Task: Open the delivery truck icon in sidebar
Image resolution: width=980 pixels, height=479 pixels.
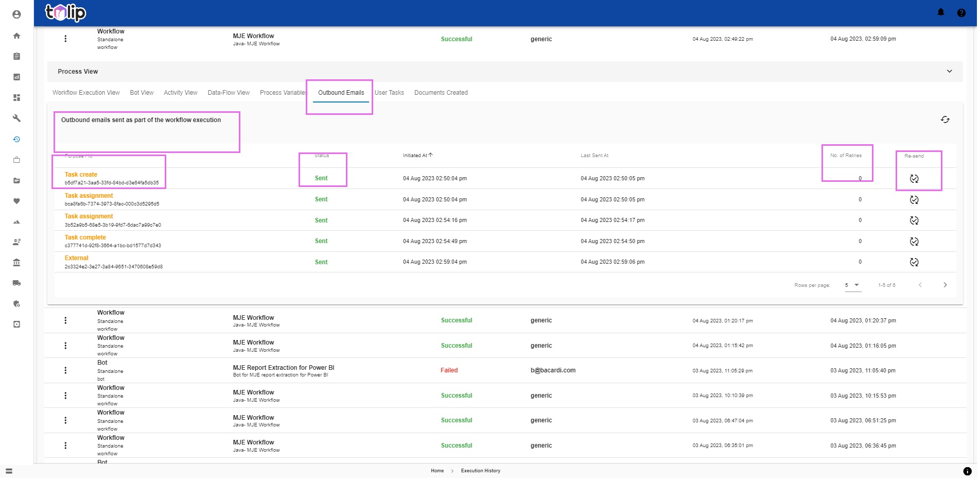Action: tap(16, 283)
